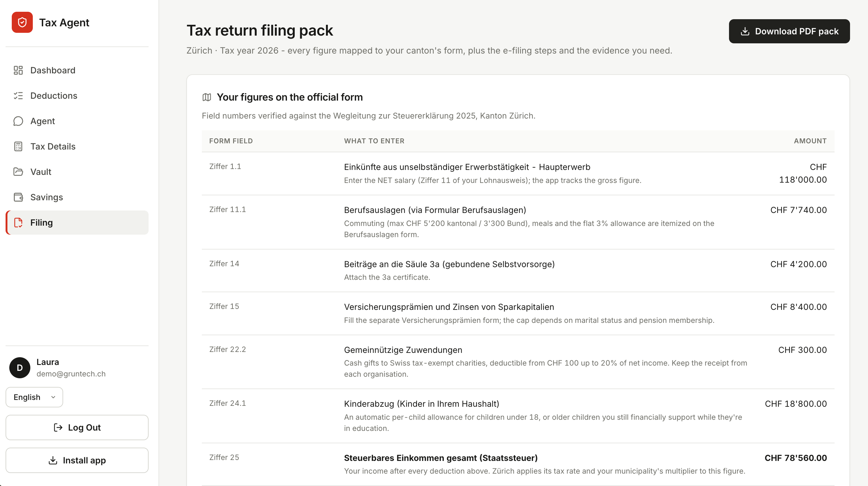The height and width of the screenshot is (486, 868).
Task: Select the active Filing menu item
Action: [77, 223]
